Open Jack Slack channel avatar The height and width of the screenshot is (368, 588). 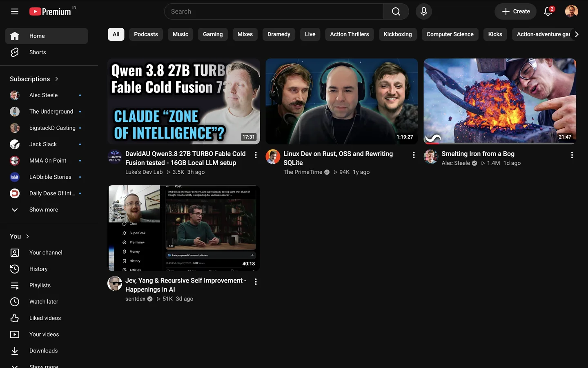[15, 144]
